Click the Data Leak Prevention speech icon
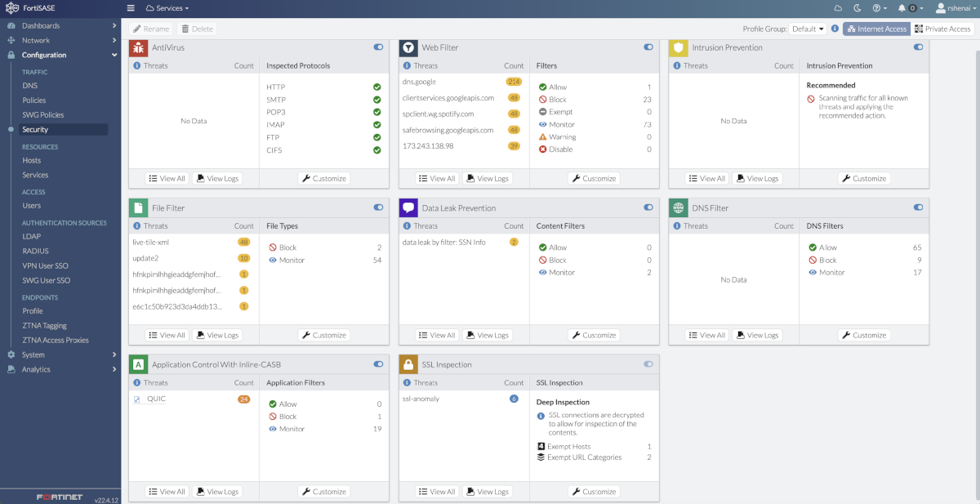The height and width of the screenshot is (504, 980). 408,208
